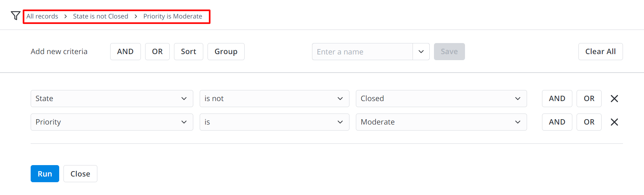
Task: Remove the State condition row
Action: pos(614,99)
